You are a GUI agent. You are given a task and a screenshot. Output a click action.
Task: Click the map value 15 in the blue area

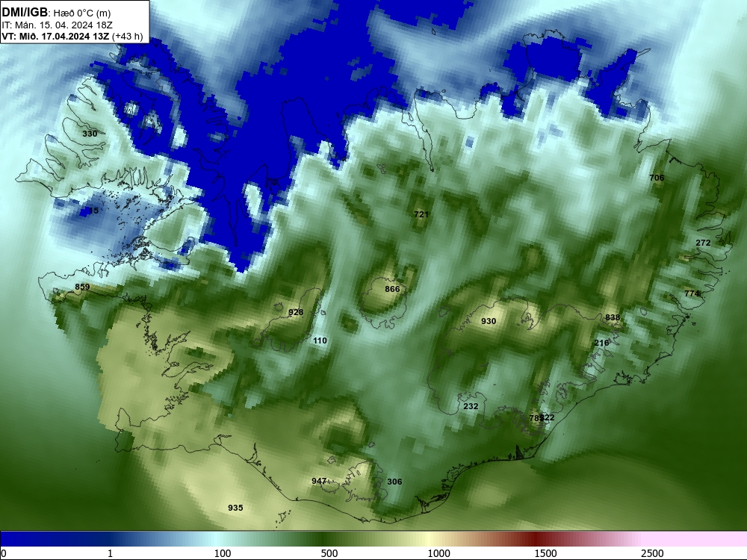point(94,211)
